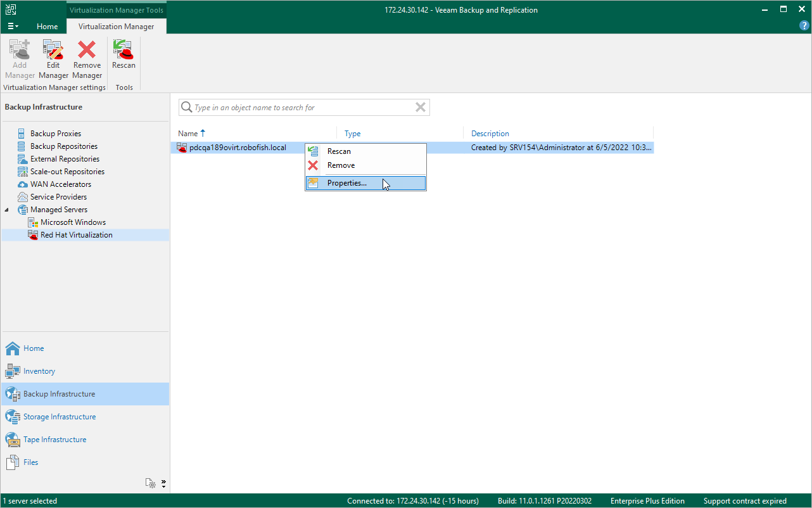The width and height of the screenshot is (812, 508).
Task: Click 'Enterprise Plus Edition' status text
Action: pos(647,501)
